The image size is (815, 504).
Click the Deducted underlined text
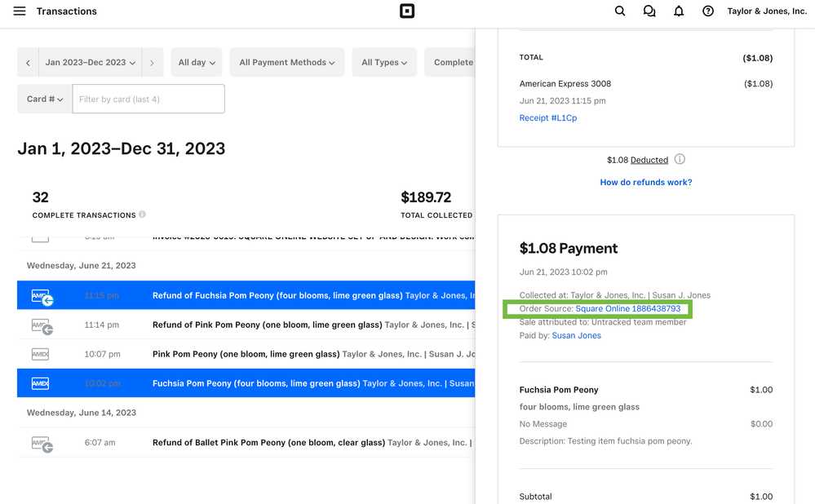pyautogui.click(x=649, y=160)
